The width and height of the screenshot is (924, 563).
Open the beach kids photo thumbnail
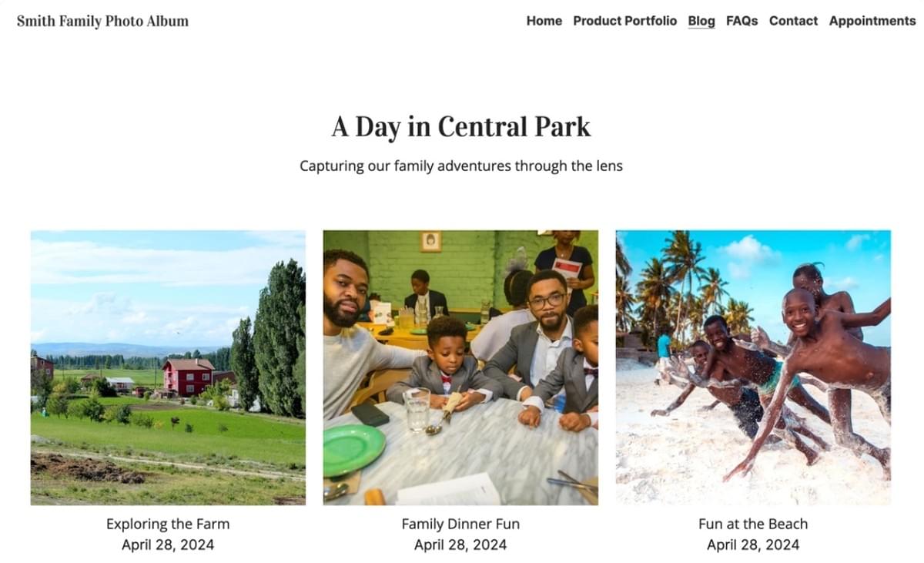753,367
